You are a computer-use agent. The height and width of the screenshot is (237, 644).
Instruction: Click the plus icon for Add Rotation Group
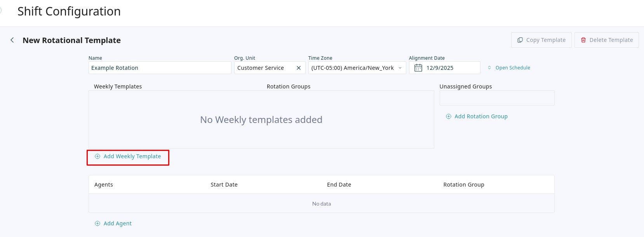[x=449, y=116]
